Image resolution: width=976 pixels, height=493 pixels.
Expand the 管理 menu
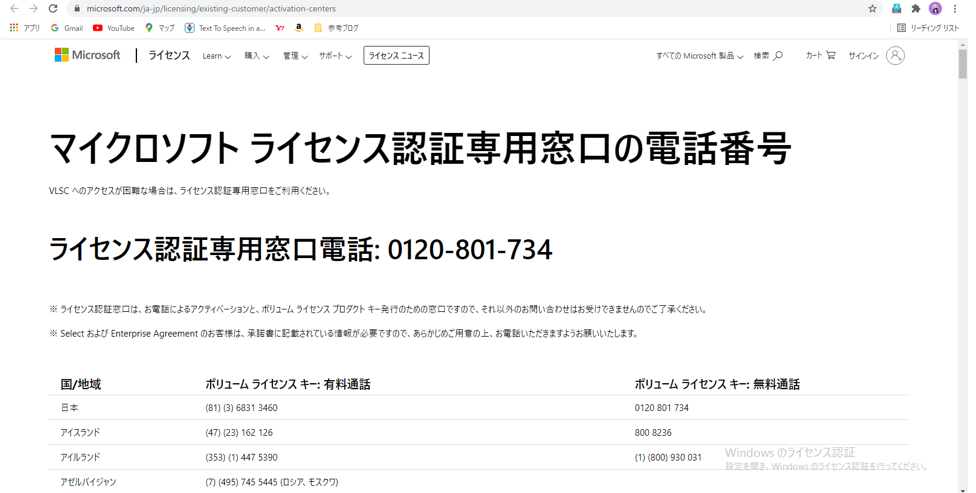[x=295, y=56]
